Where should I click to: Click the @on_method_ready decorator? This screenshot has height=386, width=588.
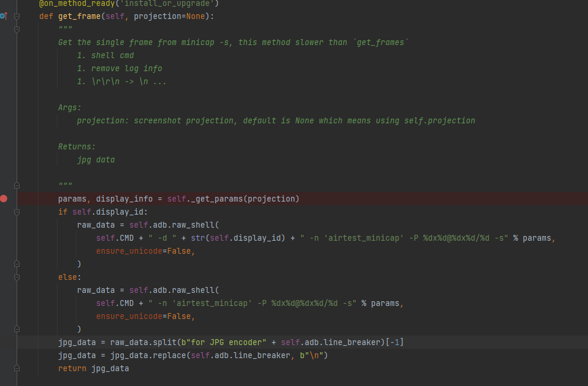(129, 4)
